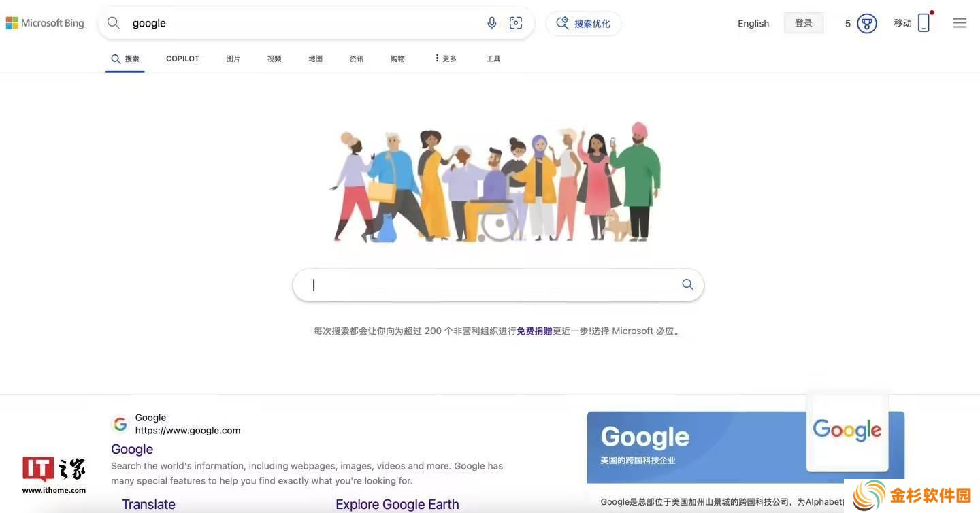Image resolution: width=980 pixels, height=513 pixels.
Task: Click the 登录 sign-in button
Action: click(804, 23)
